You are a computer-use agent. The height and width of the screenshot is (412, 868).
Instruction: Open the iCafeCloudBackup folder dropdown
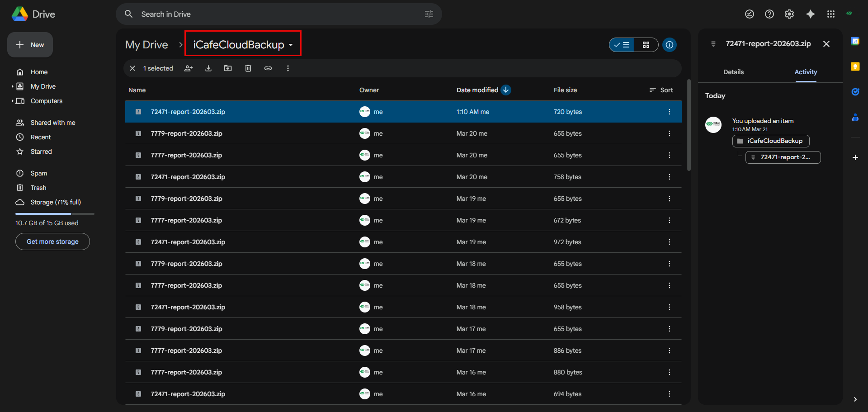(x=291, y=45)
